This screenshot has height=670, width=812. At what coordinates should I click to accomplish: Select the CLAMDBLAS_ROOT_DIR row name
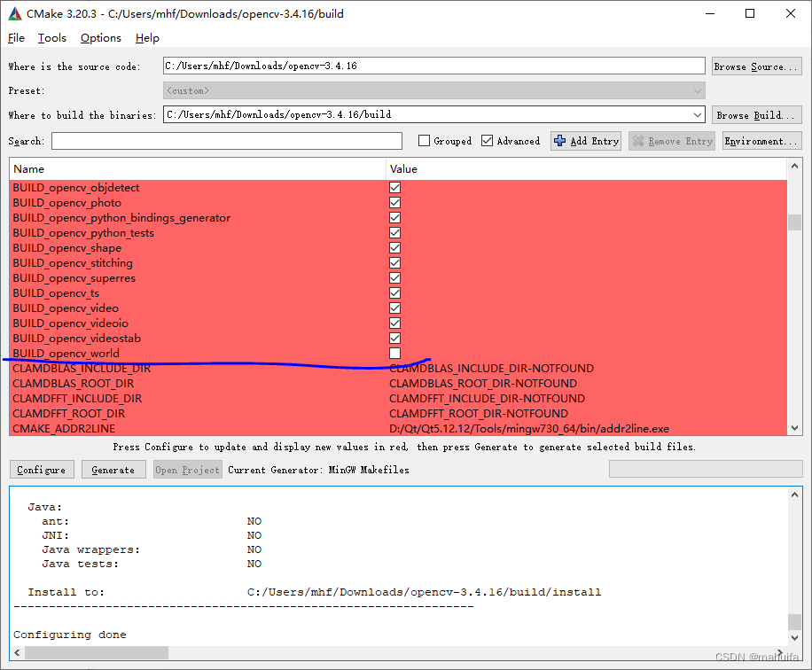pos(73,383)
